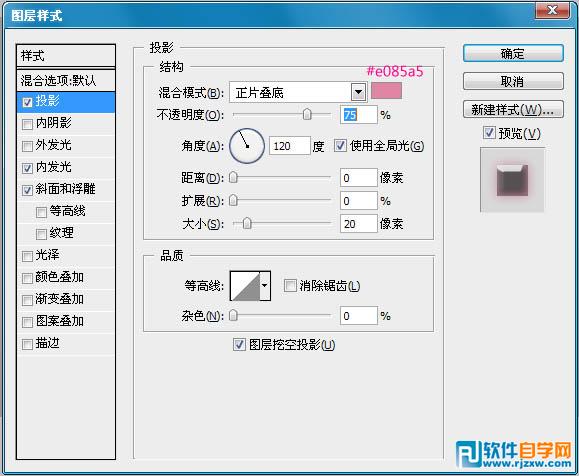The image size is (579, 476).
Task: Click the 大小 size value field
Action: 359,224
